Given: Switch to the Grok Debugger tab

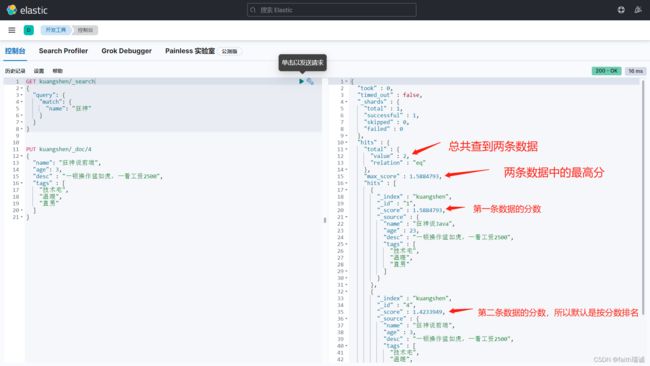Looking at the screenshot, I should [x=126, y=51].
